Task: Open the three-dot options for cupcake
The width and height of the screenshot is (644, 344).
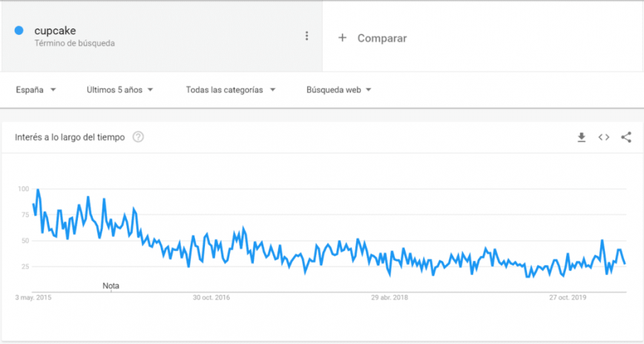Action: [x=306, y=36]
